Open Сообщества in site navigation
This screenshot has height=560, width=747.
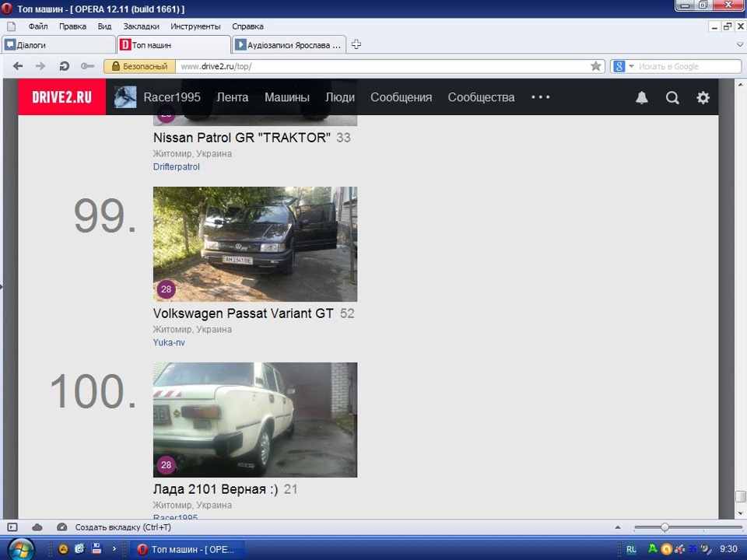coord(481,97)
